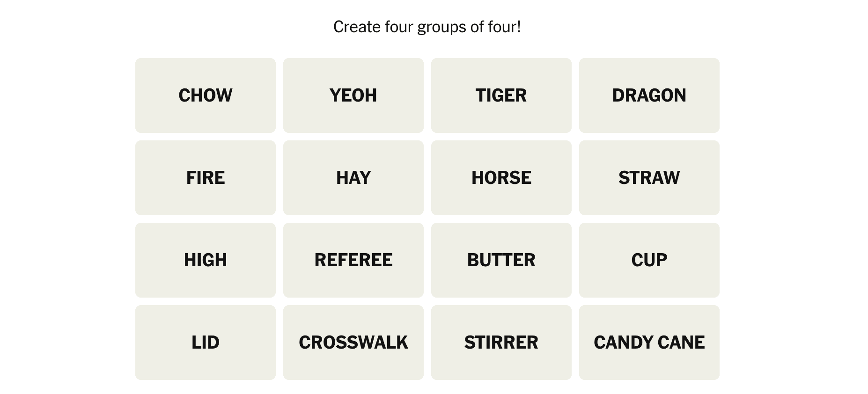
Task: Select the HIGH tile
Action: [205, 260]
